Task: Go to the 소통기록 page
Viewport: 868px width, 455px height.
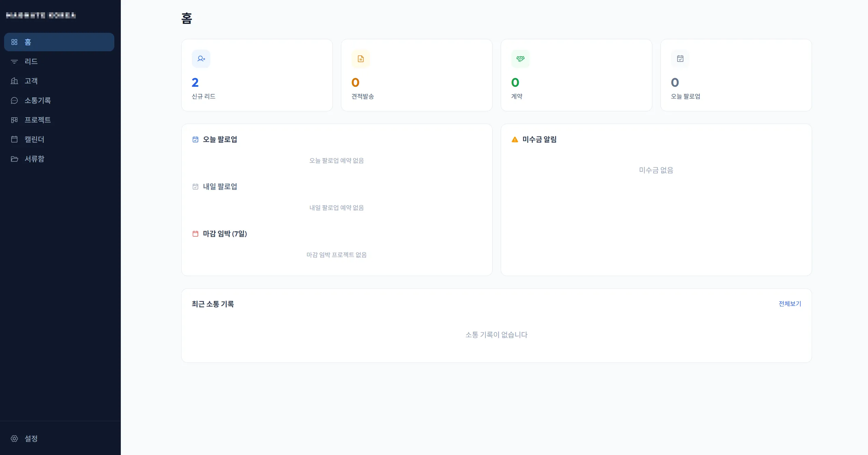Action: [59, 100]
